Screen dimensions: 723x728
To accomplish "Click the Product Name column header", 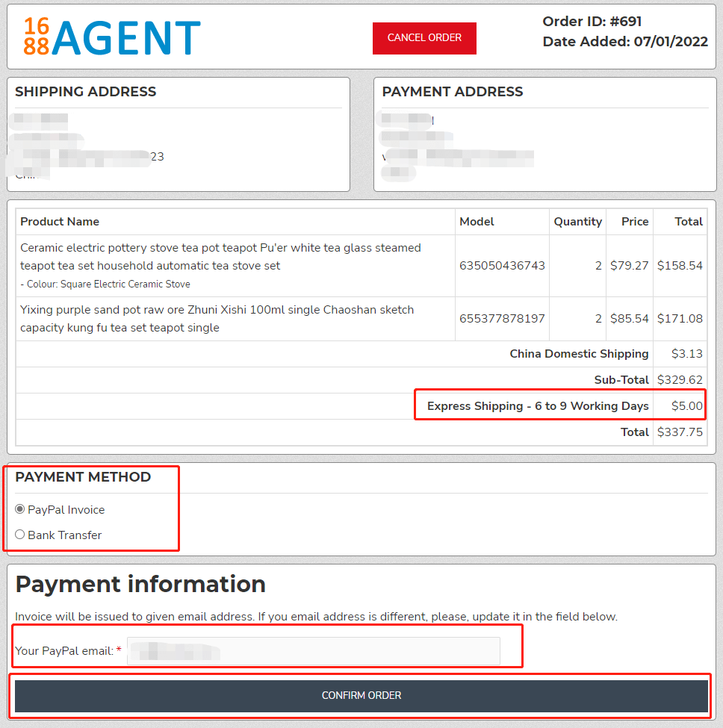I will (x=60, y=222).
